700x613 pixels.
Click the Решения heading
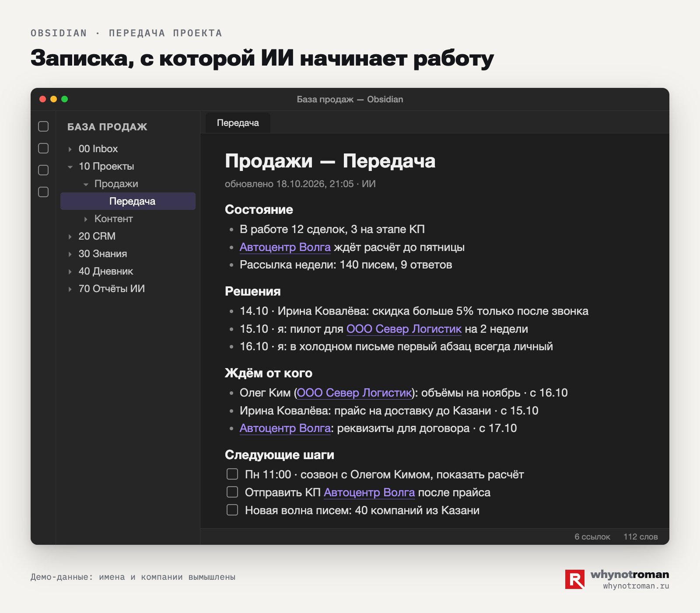253,291
